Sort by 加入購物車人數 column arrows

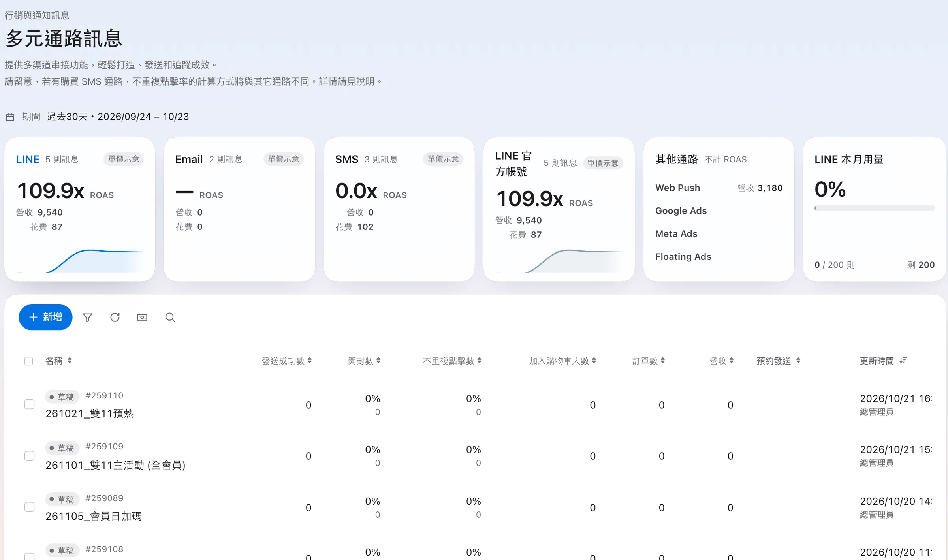coord(594,361)
